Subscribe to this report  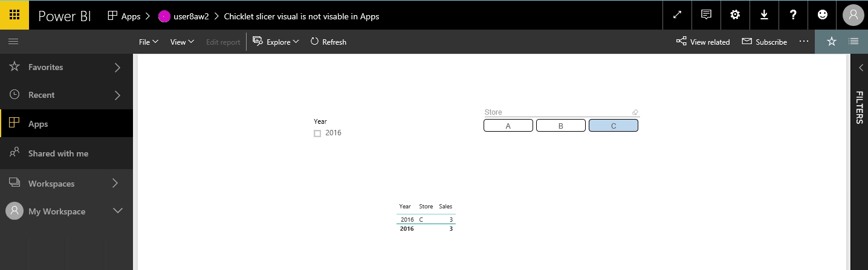click(764, 42)
